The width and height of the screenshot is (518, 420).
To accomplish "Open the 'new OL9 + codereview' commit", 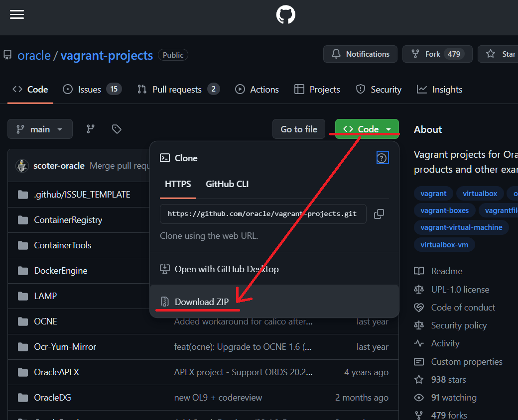I will click(x=218, y=398).
